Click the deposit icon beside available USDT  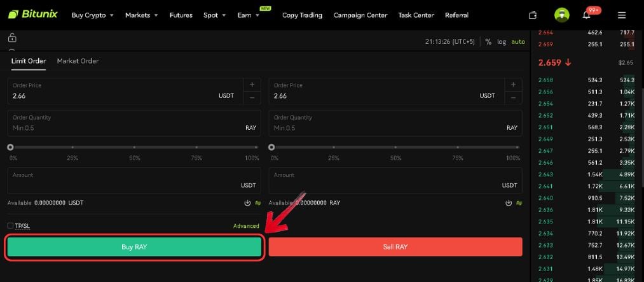click(x=247, y=203)
